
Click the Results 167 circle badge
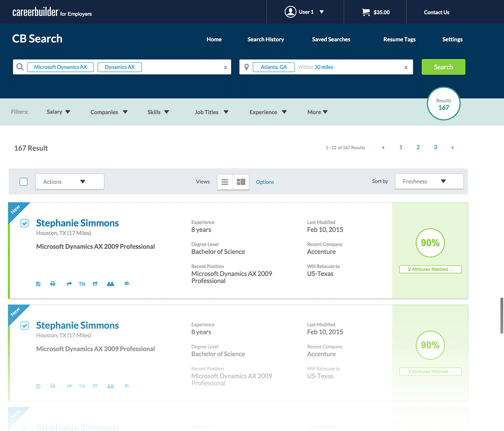coord(444,104)
